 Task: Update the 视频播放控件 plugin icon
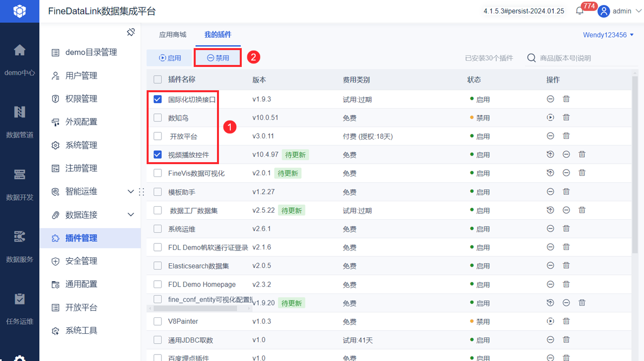(x=550, y=154)
